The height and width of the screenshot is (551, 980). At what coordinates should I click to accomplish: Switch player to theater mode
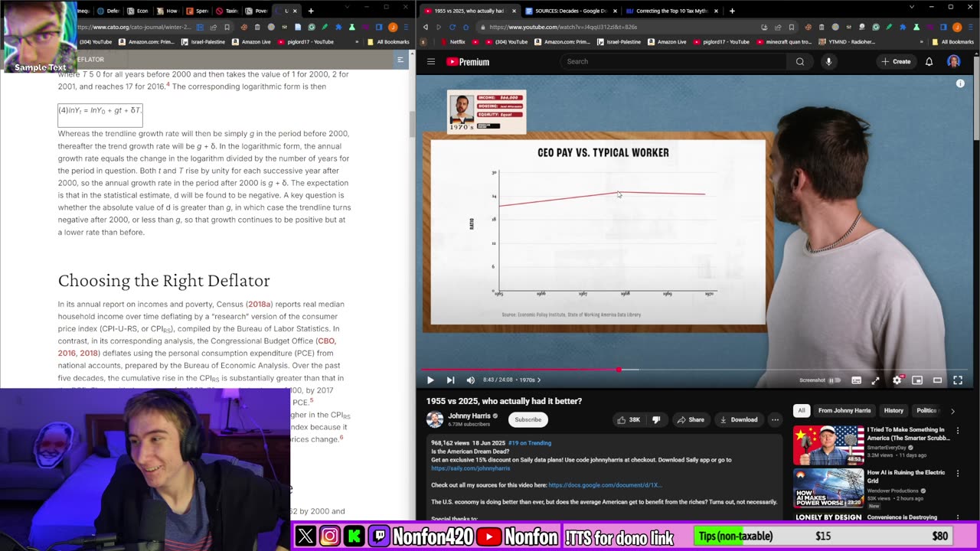pyautogui.click(x=937, y=380)
